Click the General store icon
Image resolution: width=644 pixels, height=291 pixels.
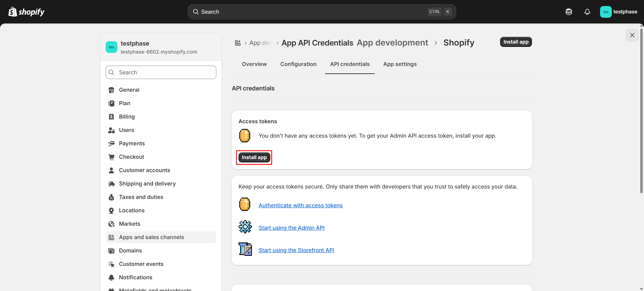point(111,90)
